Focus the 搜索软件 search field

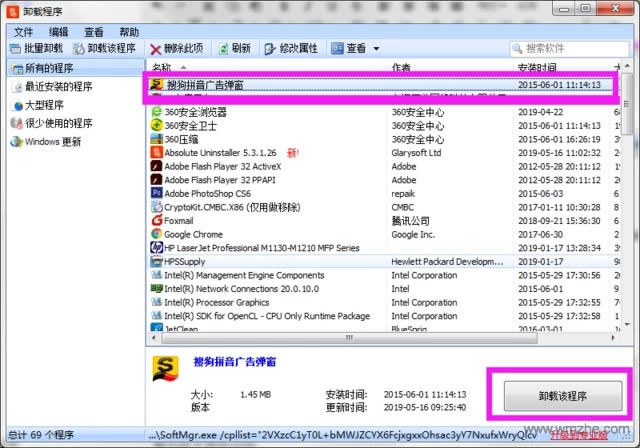pos(569,49)
